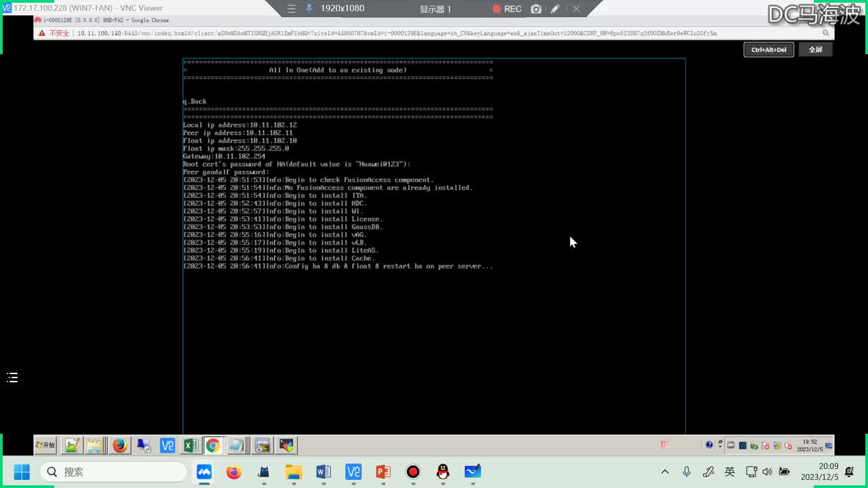Click the pen tray icon in Windows 11

point(708,472)
